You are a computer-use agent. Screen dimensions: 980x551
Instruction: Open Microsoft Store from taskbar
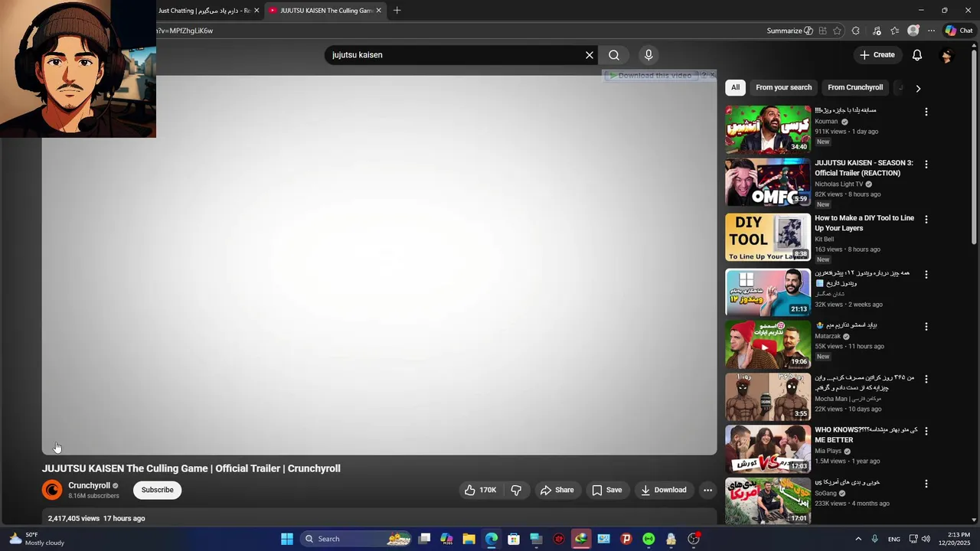point(514,539)
